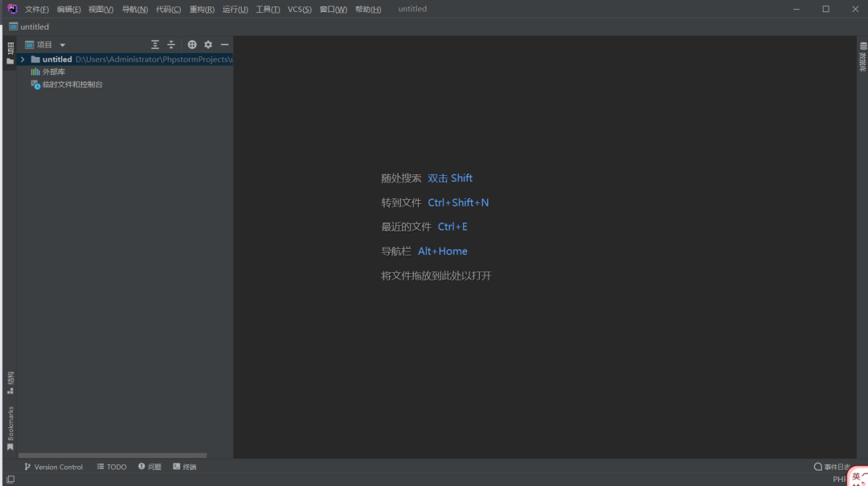Click the project panel horizontal scrollbar
This screenshot has height=486, width=868.
(113, 455)
